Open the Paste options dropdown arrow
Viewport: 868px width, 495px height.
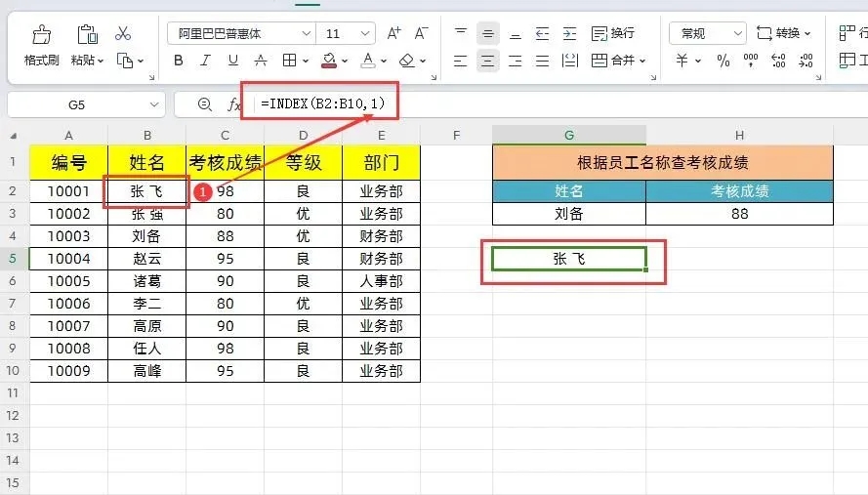point(101,61)
